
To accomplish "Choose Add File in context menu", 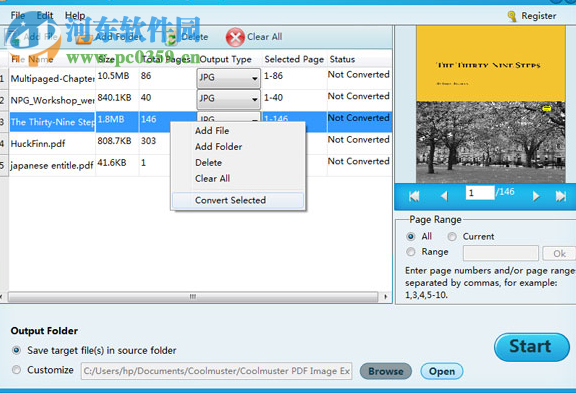I will pos(212,131).
